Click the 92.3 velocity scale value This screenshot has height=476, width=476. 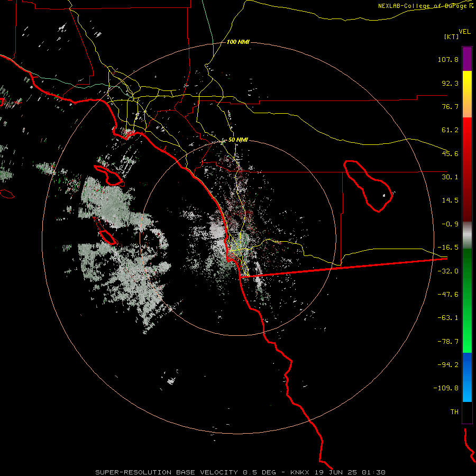click(450, 83)
